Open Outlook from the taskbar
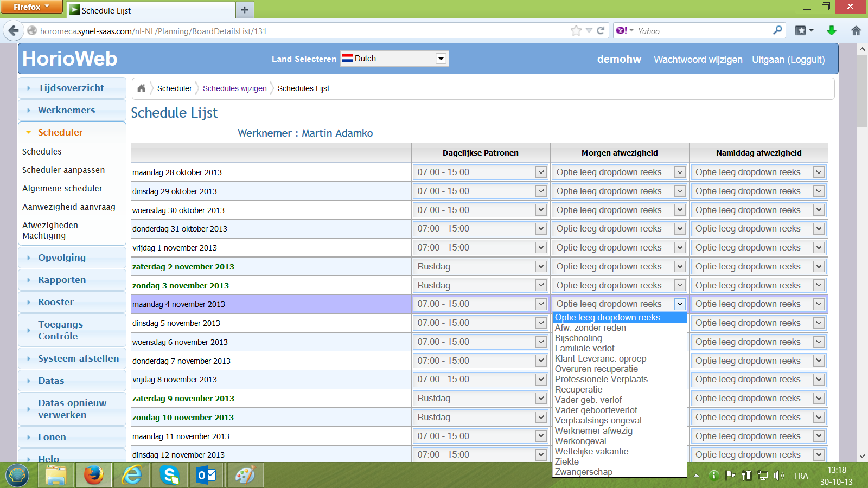The height and width of the screenshot is (488, 868). (207, 476)
